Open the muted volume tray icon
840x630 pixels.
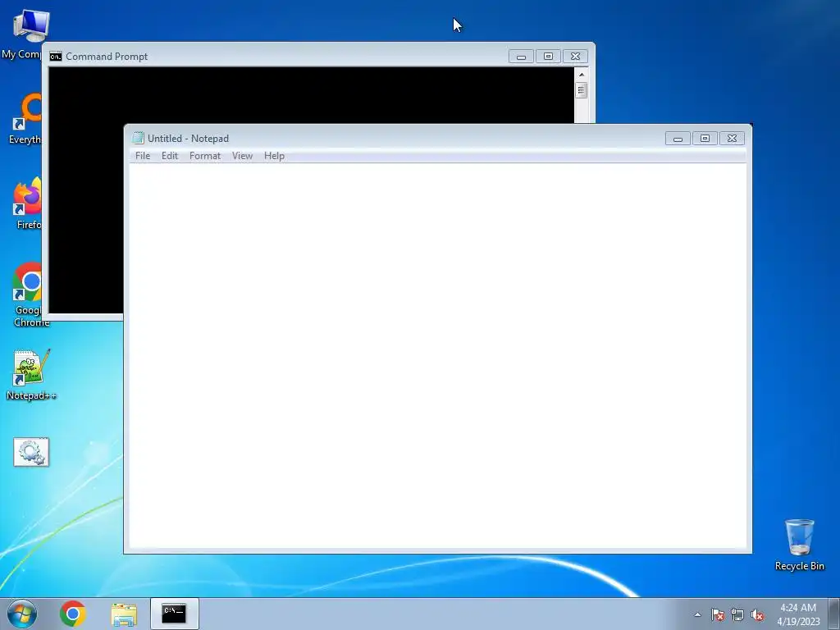point(757,614)
